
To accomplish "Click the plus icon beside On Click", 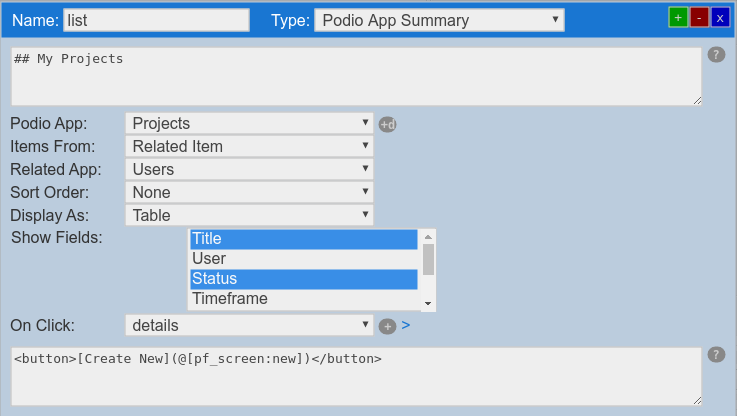I will point(388,326).
